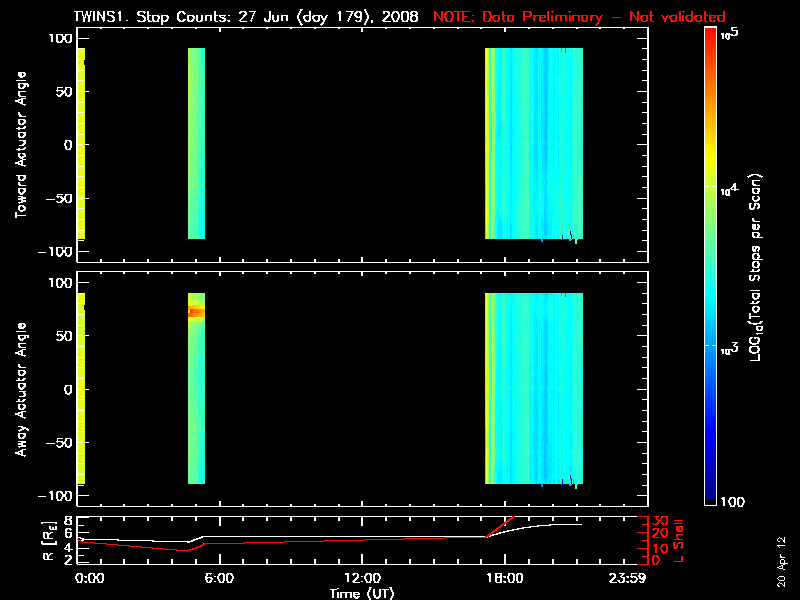The width and height of the screenshot is (800, 600).
Task: Click the color bar legend
Action: point(711,265)
